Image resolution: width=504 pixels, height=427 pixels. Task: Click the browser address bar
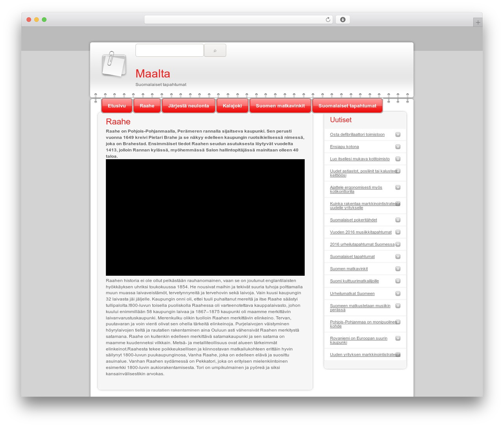tap(239, 20)
